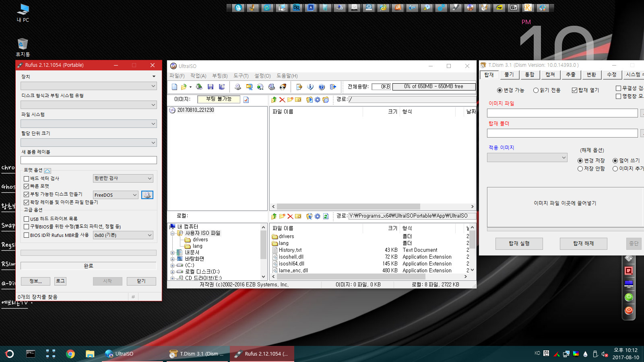The height and width of the screenshot is (362, 644).
Task: Open File Explorer from the taskbar
Action: (x=90, y=354)
